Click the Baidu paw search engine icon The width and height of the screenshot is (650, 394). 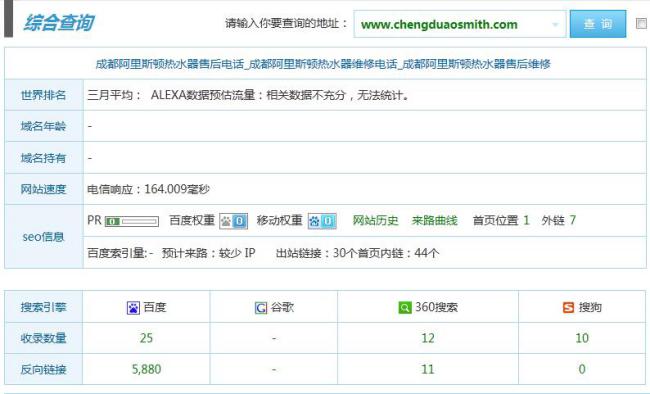tap(133, 308)
